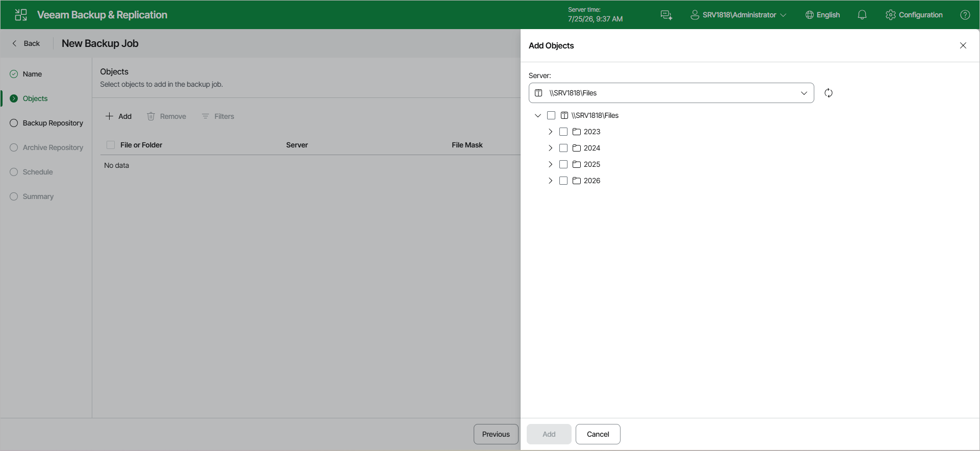Screen dimensions: 980x451
Task: Open the help question mark icon
Action: pyautogui.click(x=965, y=15)
